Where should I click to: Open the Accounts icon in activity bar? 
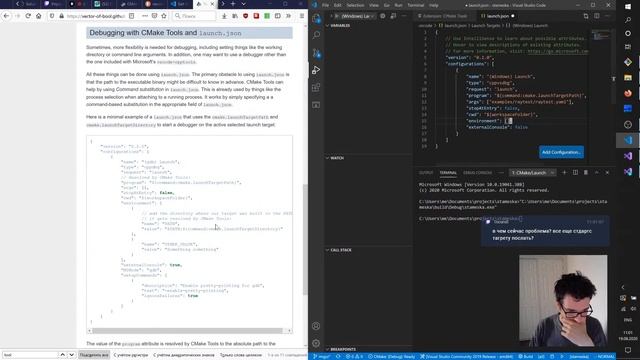coord(316,326)
